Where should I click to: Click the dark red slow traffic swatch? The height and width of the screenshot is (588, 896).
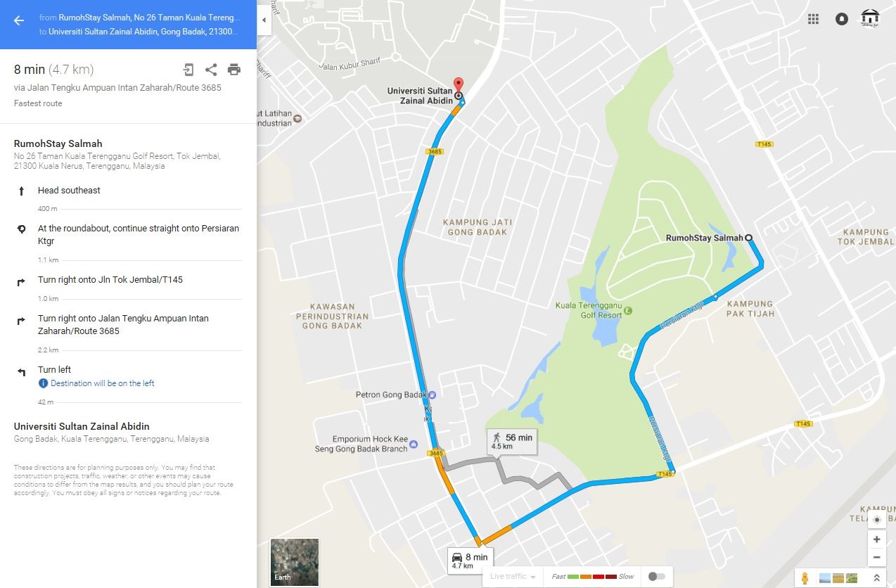[x=610, y=577]
